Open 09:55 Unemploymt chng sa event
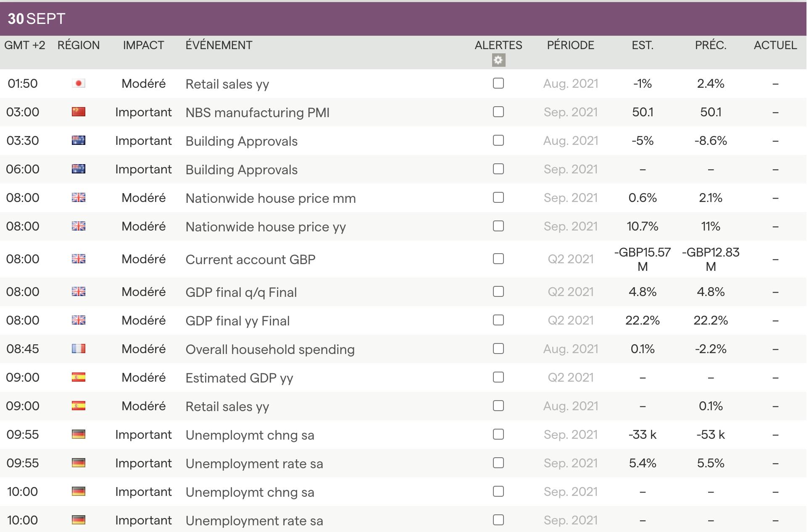 [250, 435]
